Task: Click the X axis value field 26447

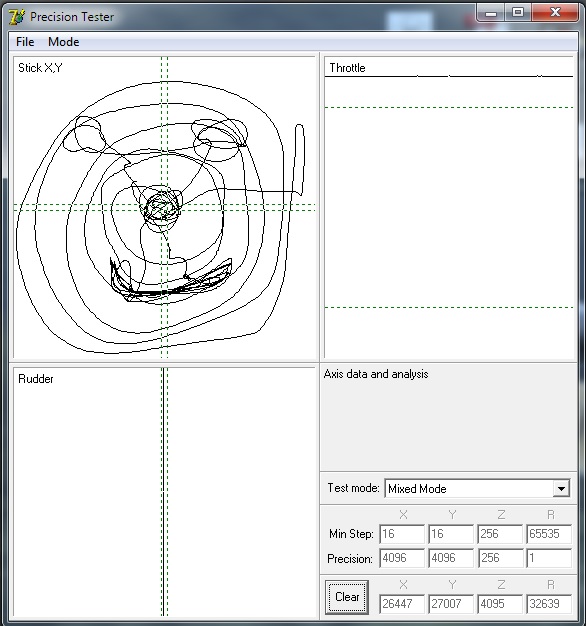Action: click(x=402, y=604)
